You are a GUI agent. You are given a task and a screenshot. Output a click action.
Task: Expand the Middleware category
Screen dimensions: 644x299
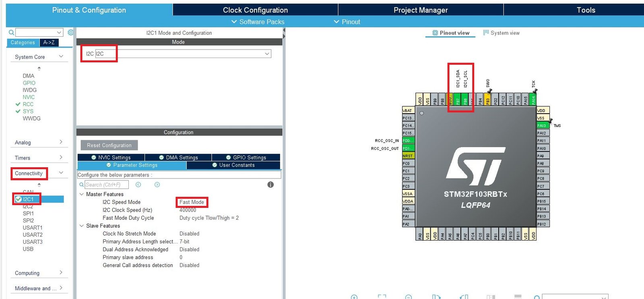click(61, 288)
